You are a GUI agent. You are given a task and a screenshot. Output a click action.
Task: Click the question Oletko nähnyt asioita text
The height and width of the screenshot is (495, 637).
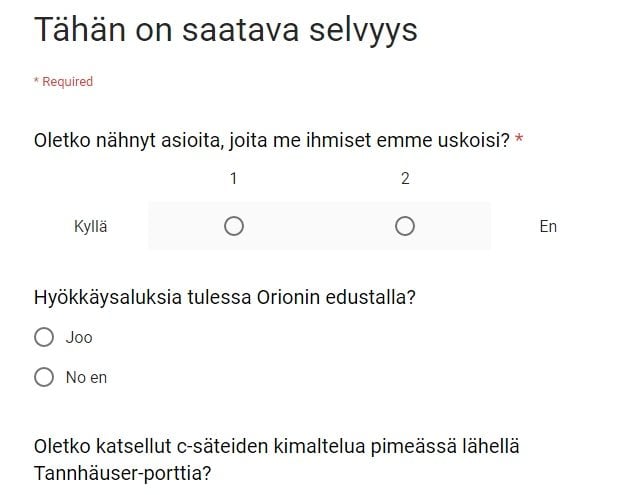click(x=271, y=140)
